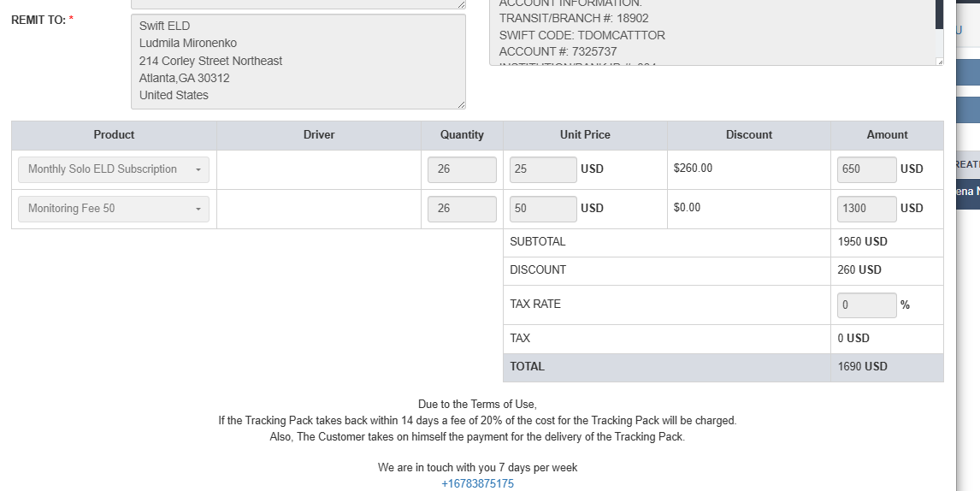Screen dimensions: 980x491
Task: Click the dark scrollbar thumb beside account information
Action: (x=939, y=15)
